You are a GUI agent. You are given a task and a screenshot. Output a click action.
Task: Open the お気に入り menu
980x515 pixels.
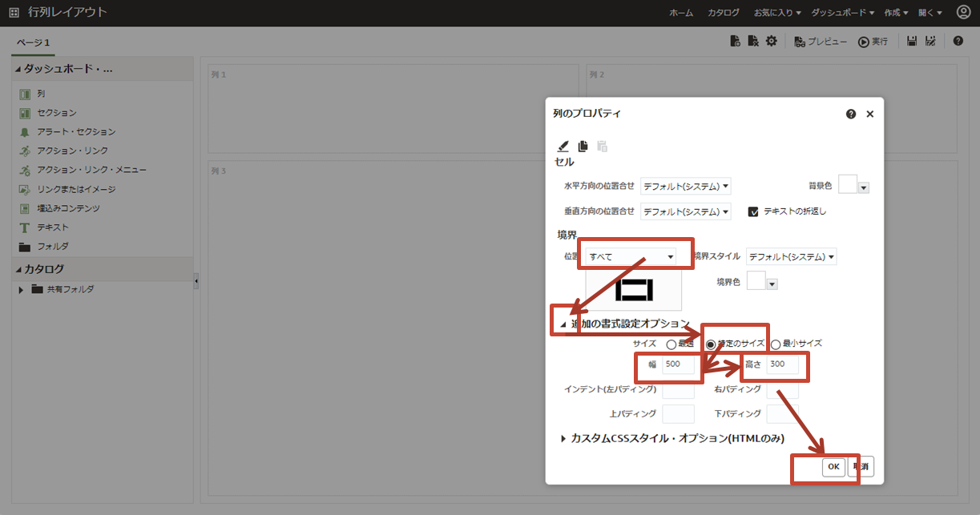pyautogui.click(x=776, y=13)
